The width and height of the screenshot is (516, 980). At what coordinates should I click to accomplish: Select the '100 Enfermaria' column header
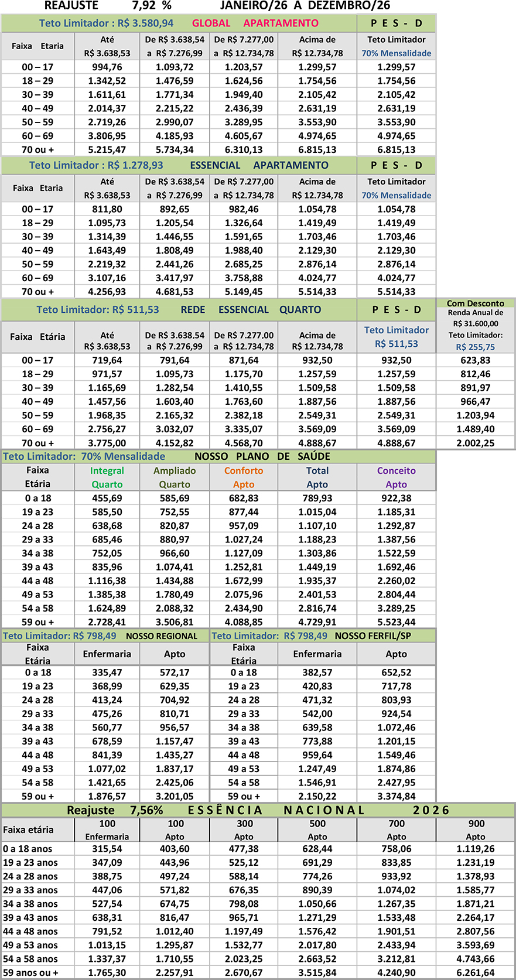(107, 830)
